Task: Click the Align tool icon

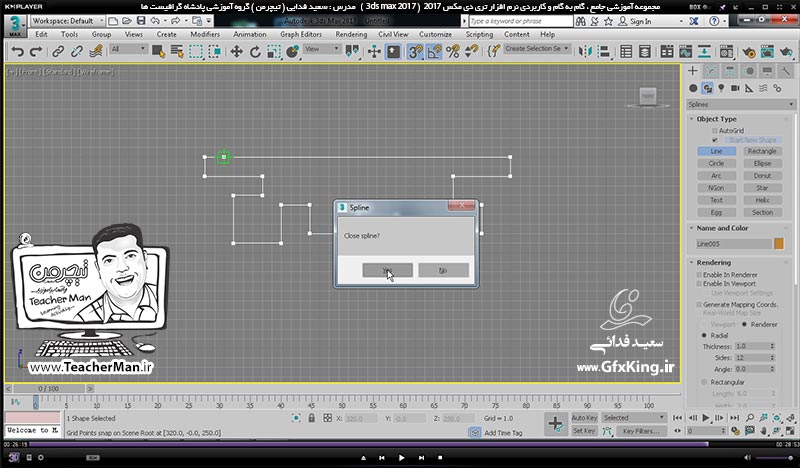Action: [604, 52]
